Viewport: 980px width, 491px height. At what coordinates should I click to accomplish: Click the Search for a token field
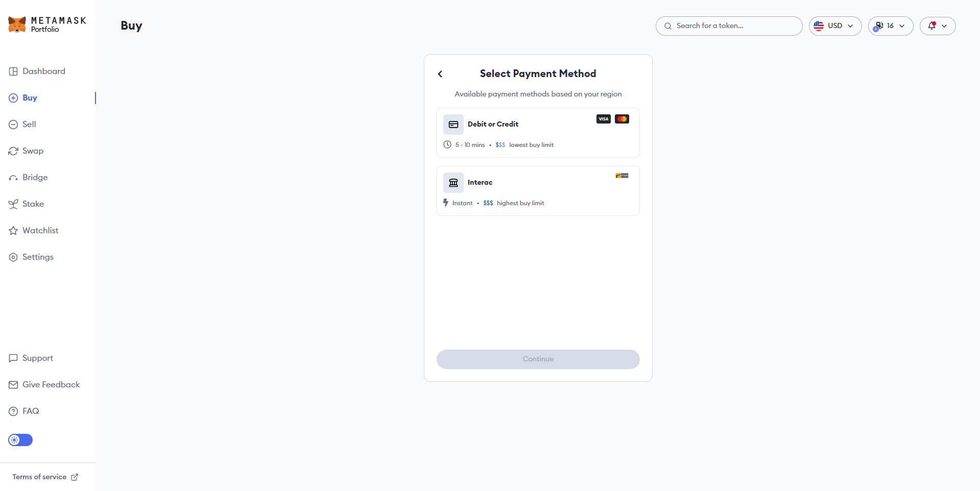(x=729, y=26)
